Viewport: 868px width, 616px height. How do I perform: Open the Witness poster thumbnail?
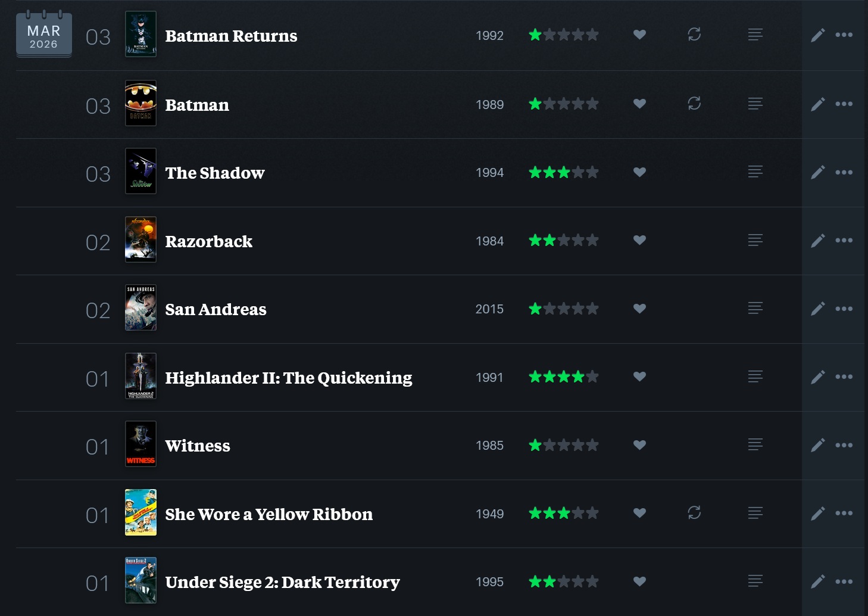[x=141, y=444]
